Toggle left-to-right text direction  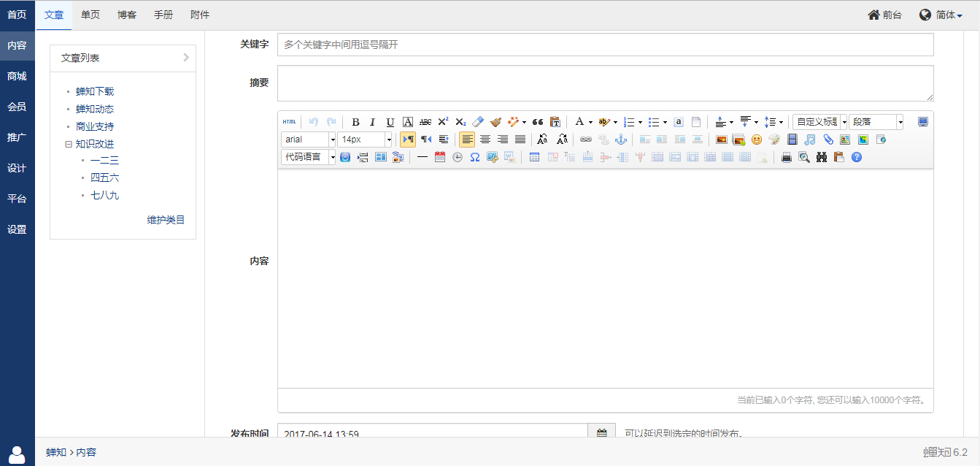click(x=408, y=140)
